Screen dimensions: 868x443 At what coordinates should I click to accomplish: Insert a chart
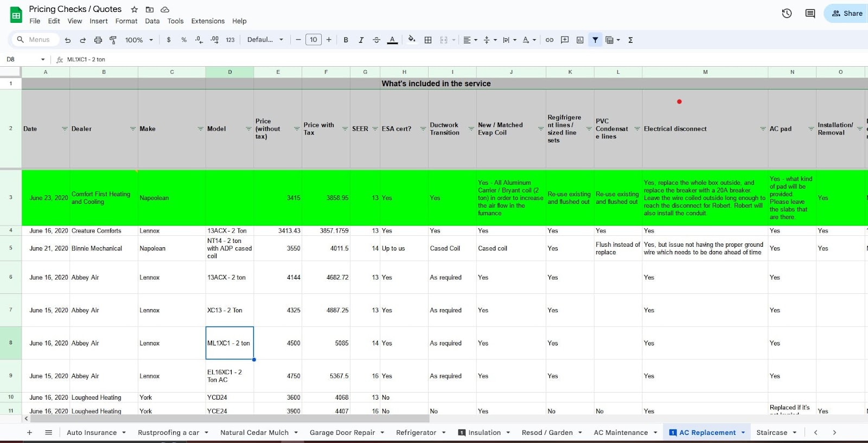(580, 40)
